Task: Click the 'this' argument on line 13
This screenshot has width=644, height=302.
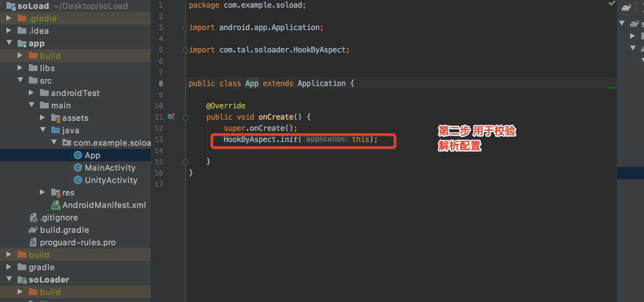Action: (x=361, y=139)
